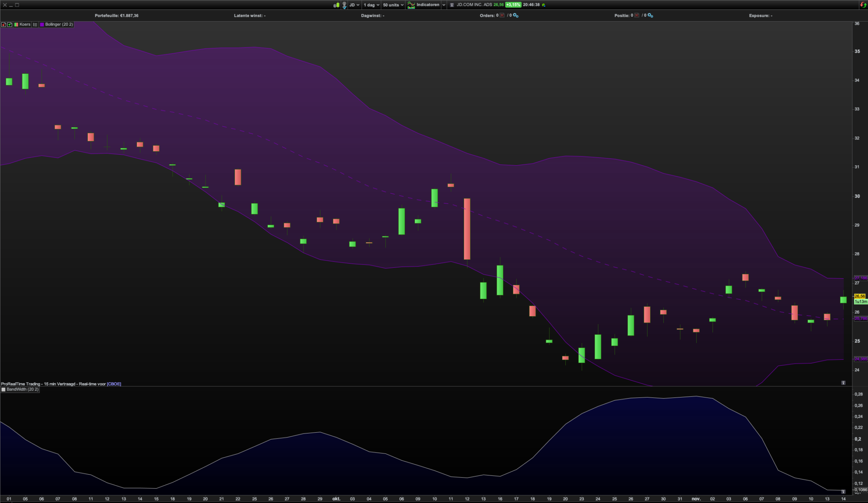The height and width of the screenshot is (503, 868).
Task: Click the CBOE link in footer text
Action: [114, 384]
